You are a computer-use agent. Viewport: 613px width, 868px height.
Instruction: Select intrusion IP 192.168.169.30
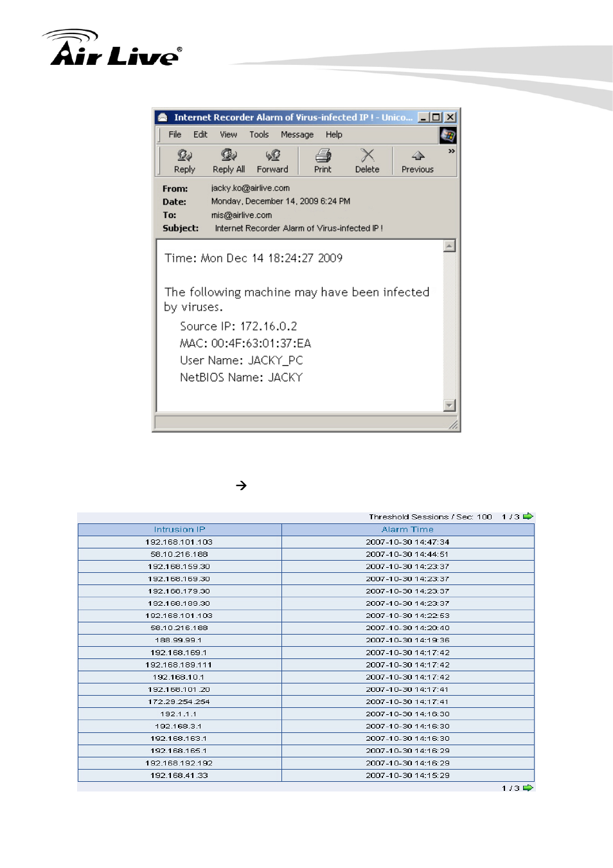point(179,579)
